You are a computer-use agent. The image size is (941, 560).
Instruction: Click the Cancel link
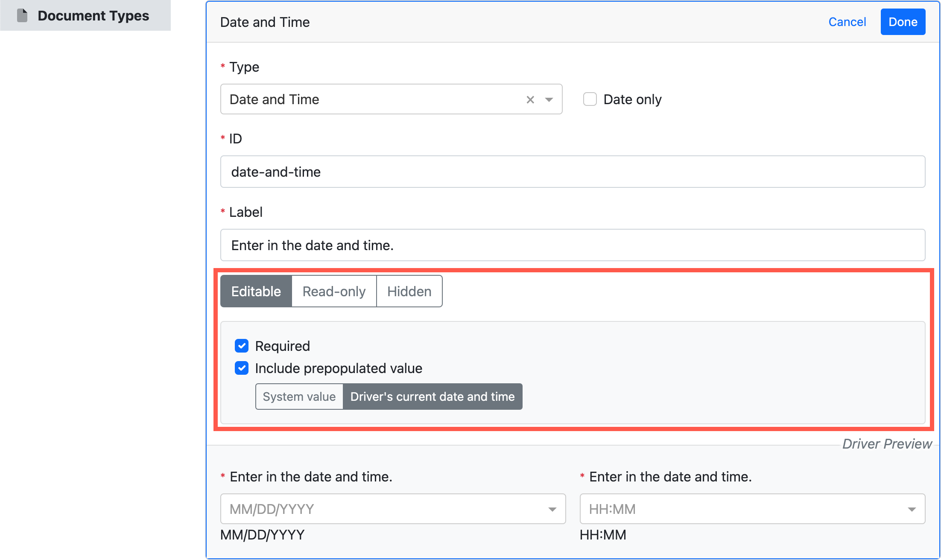pos(847,22)
